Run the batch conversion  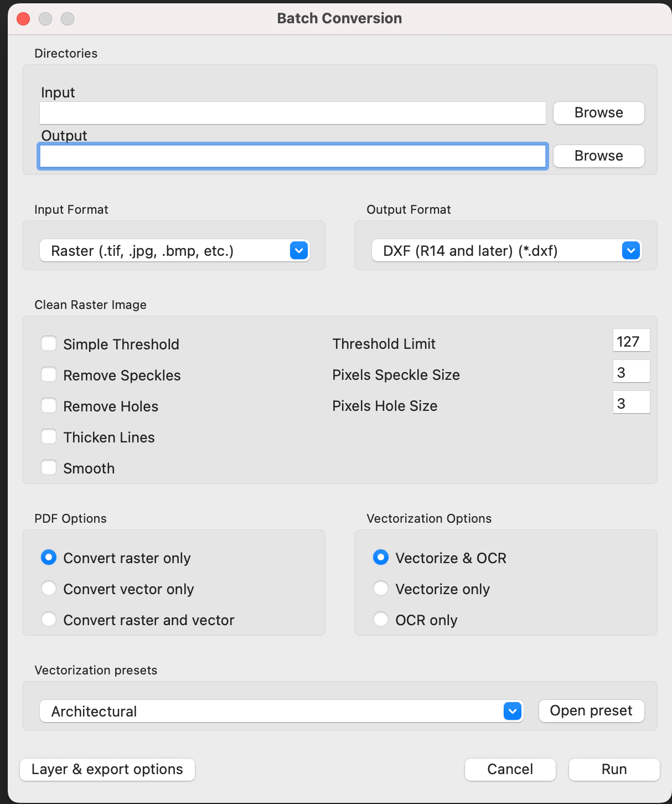613,769
